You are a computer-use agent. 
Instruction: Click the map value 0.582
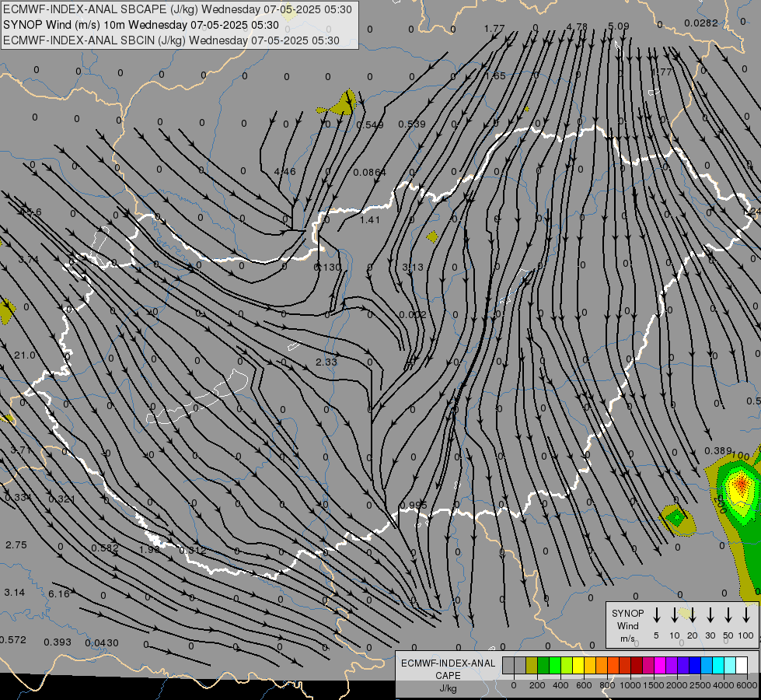tap(105, 548)
